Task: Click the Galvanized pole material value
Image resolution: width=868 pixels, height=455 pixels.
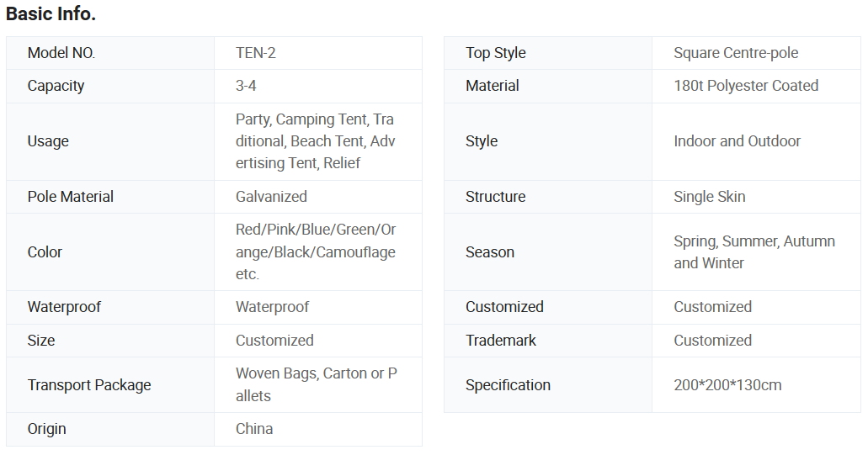Action: coord(271,197)
